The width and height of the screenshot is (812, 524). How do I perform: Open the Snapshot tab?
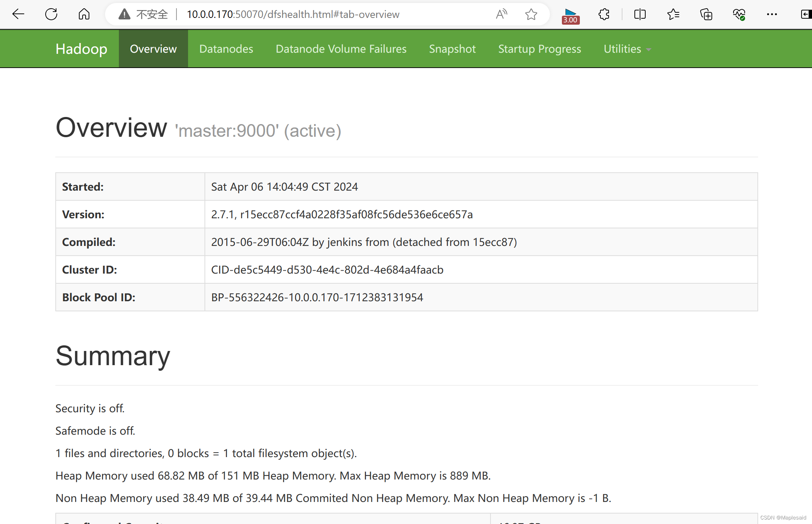452,49
